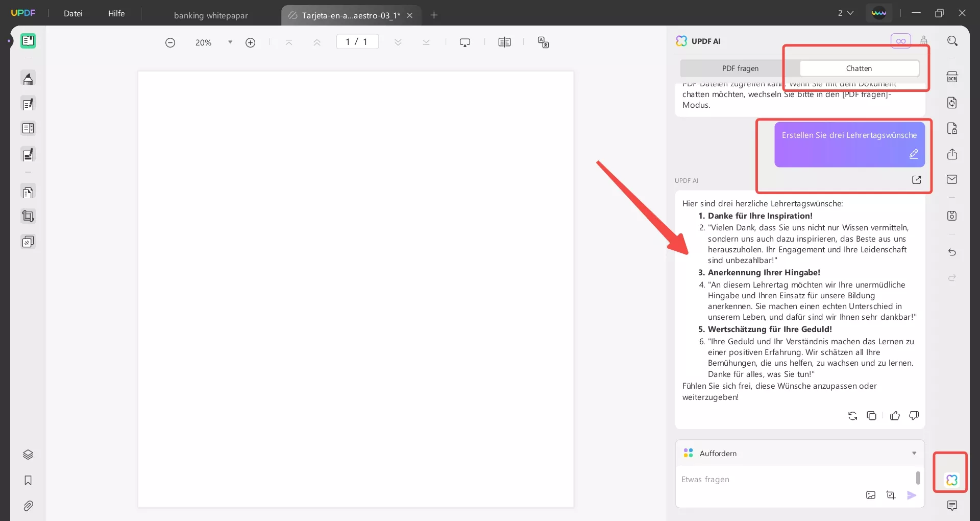Click the 'Danke für Ihre Inspiration!' heading

coord(760,216)
